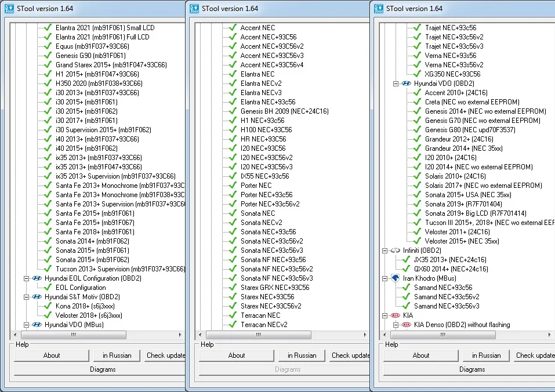The image size is (555, 392).
Task: Click the checkmark next to XG350 NEC+93C56
Action: 418,74
